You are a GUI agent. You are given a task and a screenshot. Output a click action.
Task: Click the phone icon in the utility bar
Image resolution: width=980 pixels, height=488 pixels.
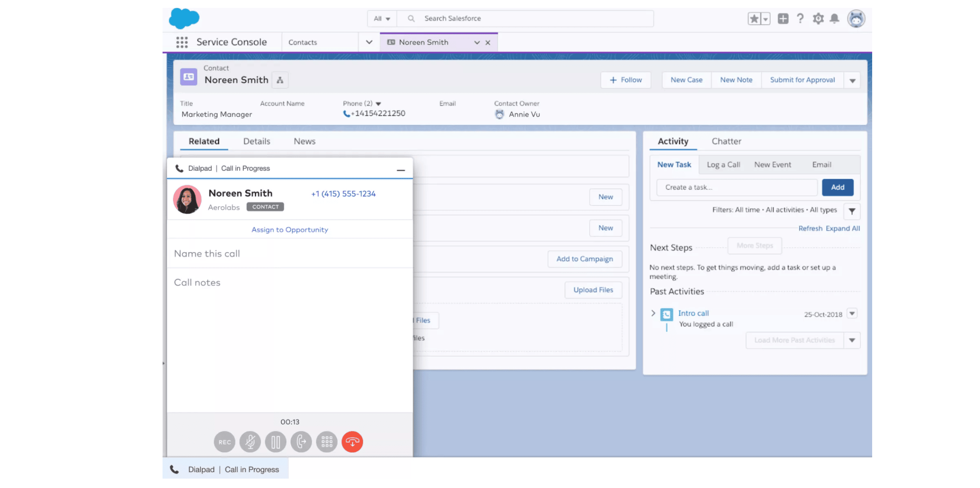[x=175, y=469]
